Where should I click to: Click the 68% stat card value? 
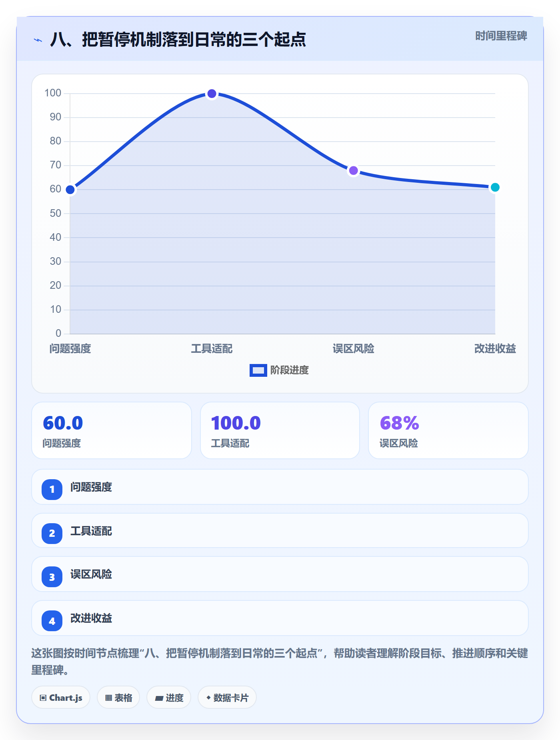[x=399, y=423]
